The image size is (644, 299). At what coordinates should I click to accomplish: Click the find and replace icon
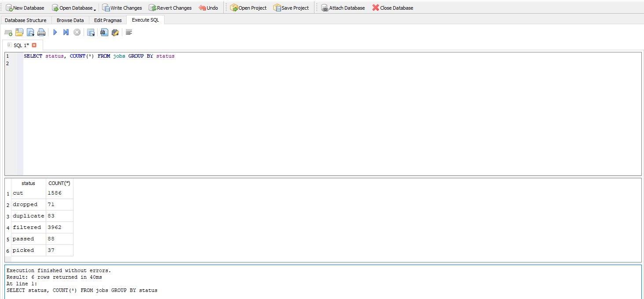click(x=115, y=32)
